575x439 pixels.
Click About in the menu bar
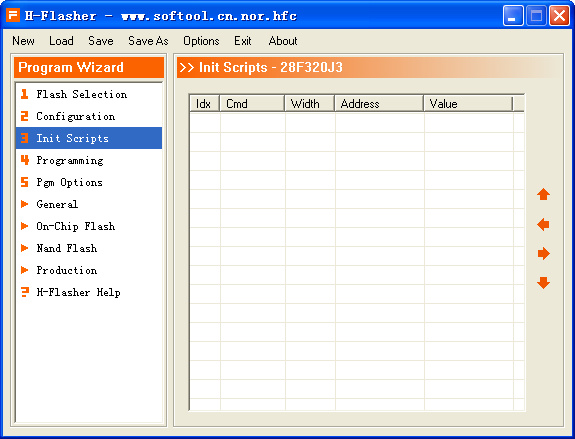(283, 41)
